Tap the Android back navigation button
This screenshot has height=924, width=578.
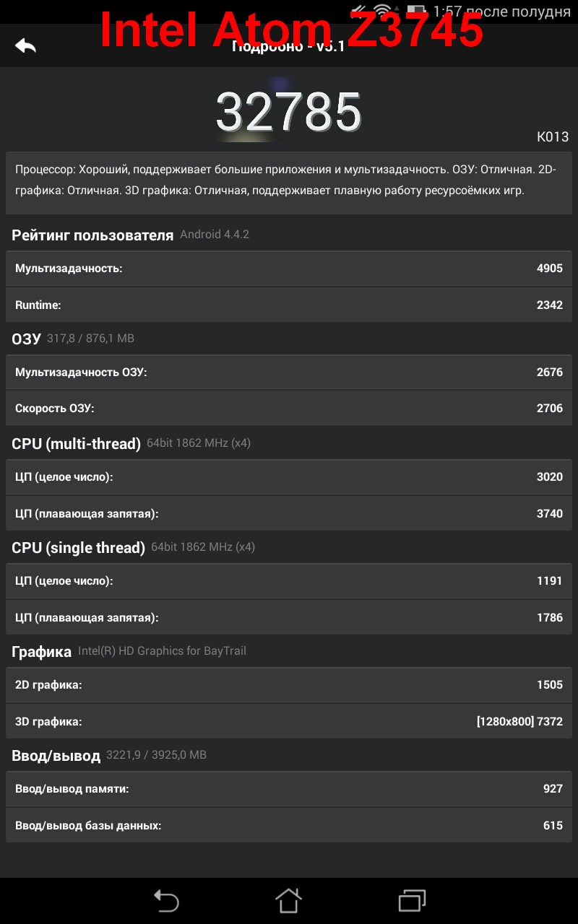pyautogui.click(x=165, y=900)
